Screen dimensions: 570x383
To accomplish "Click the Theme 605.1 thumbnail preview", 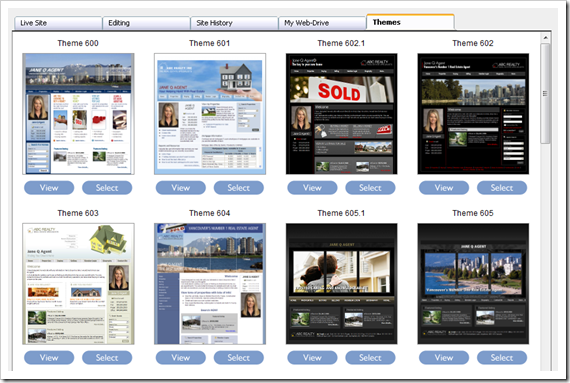I will coord(341,284).
